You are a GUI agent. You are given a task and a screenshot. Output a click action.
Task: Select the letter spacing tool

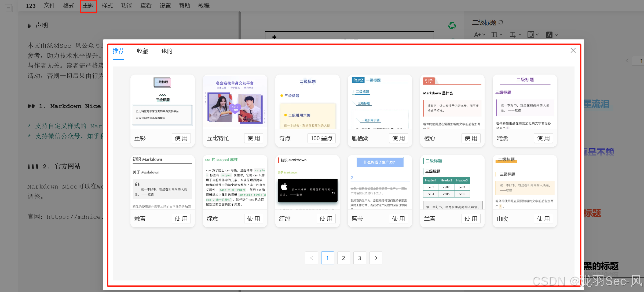(x=513, y=35)
